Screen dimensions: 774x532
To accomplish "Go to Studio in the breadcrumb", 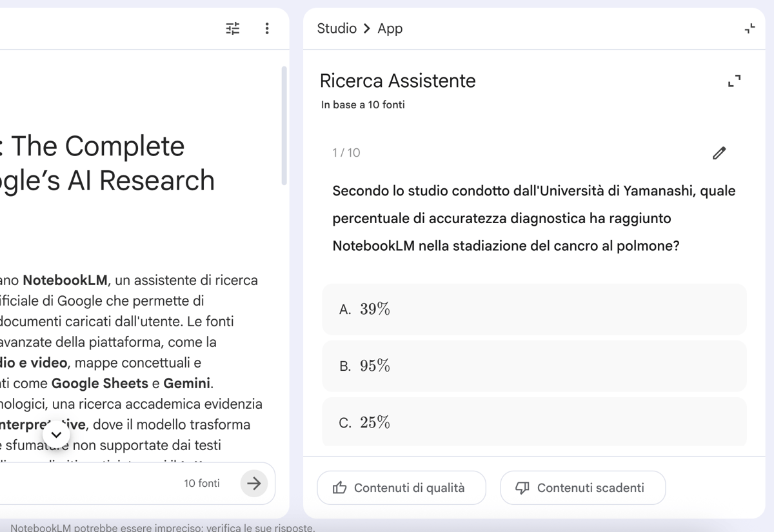I will [337, 28].
